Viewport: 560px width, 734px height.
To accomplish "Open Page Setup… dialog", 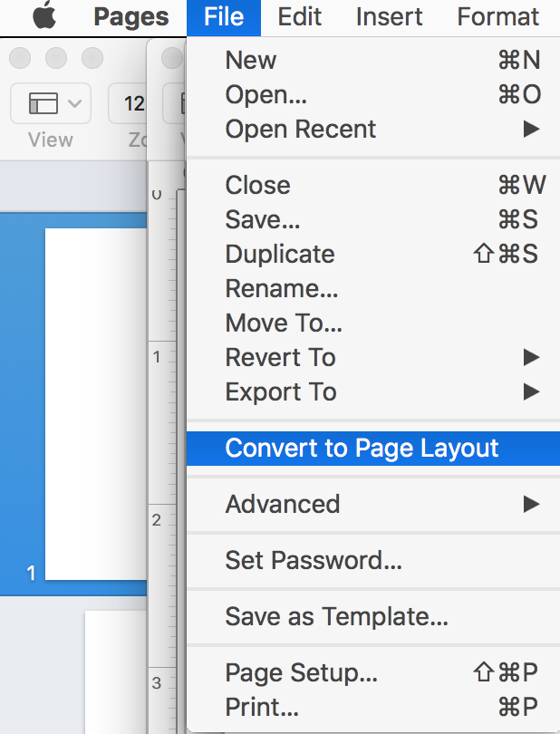I will [x=301, y=672].
